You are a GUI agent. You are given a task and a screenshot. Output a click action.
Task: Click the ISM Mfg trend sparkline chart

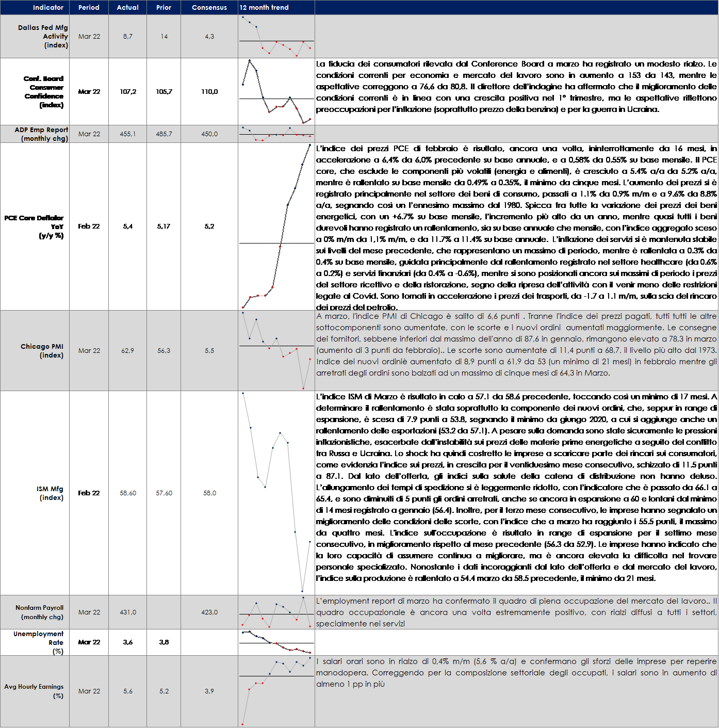[x=276, y=493]
